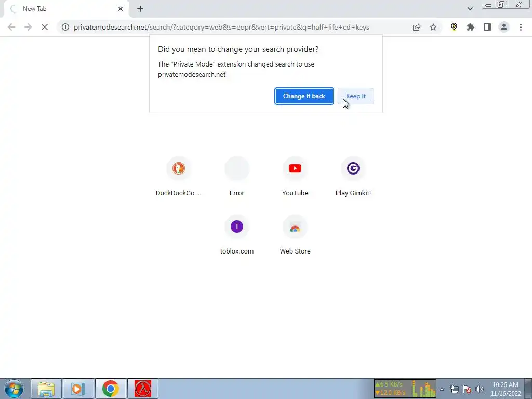Switch to Chrome on the taskbar
Viewport: 532px width, 399px height.
110,389
